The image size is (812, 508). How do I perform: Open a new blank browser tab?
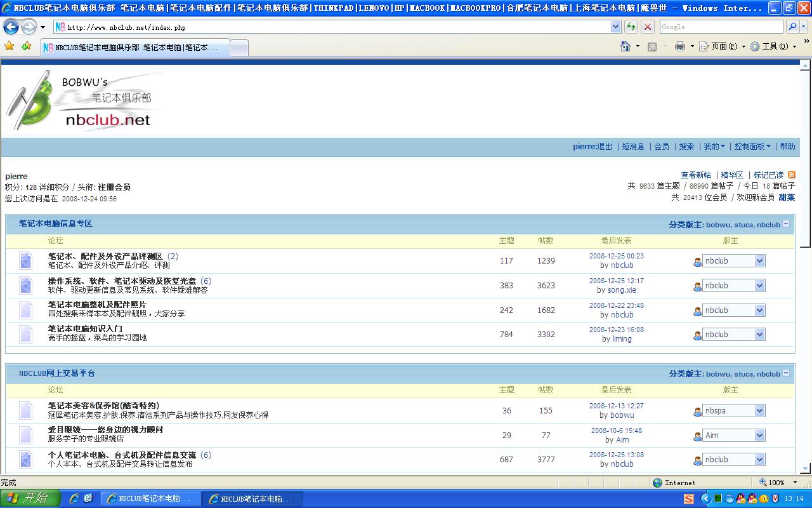click(239, 48)
